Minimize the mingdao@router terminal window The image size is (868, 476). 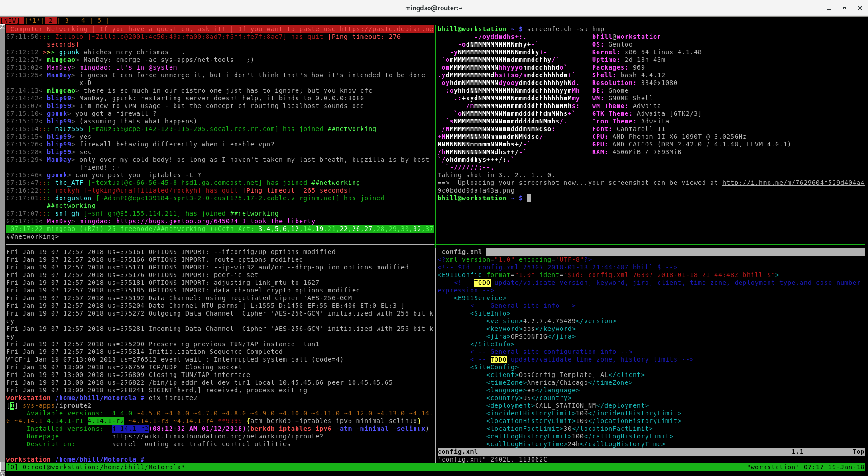pos(829,8)
